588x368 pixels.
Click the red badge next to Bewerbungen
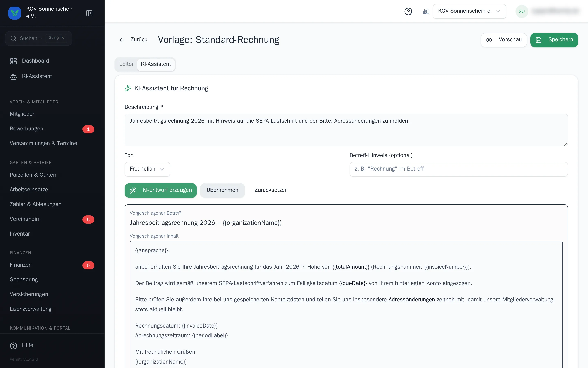click(88, 129)
